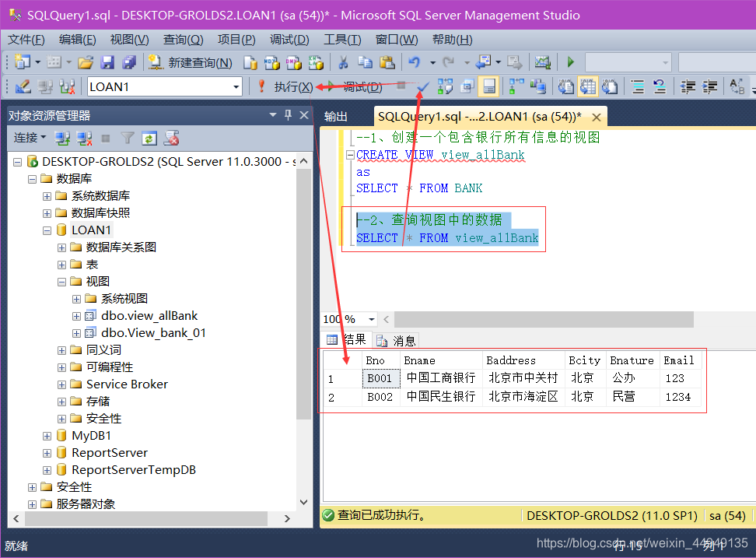756x558 pixels.
Task: Display the estimated execution plan
Action: (445, 87)
